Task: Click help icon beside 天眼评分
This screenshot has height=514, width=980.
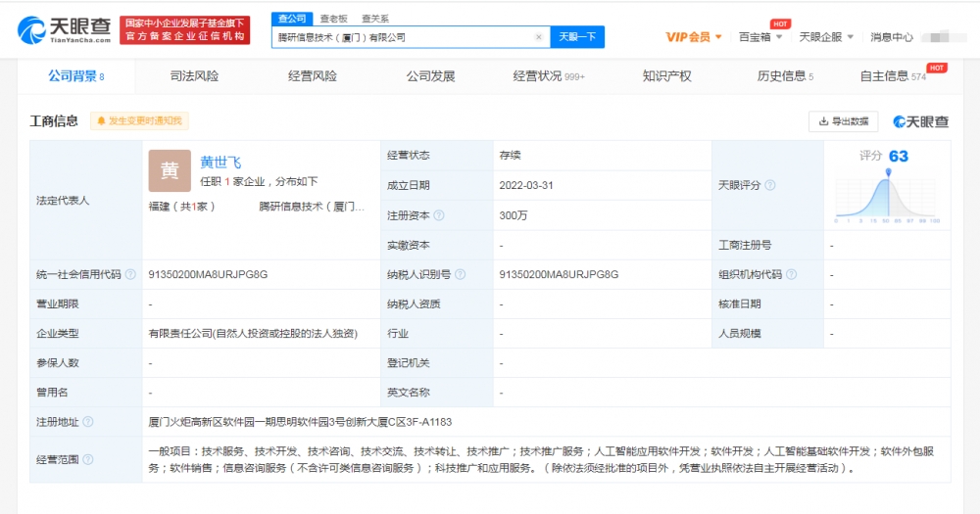Action: coord(770,185)
